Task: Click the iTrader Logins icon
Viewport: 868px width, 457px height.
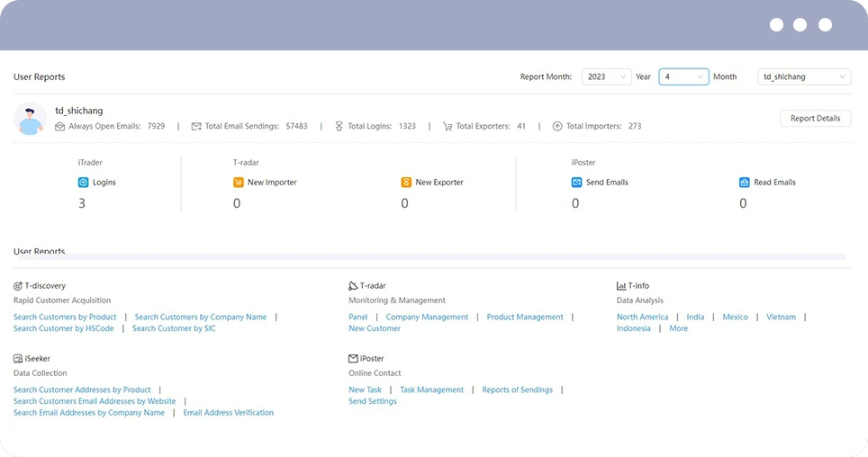Action: [83, 182]
